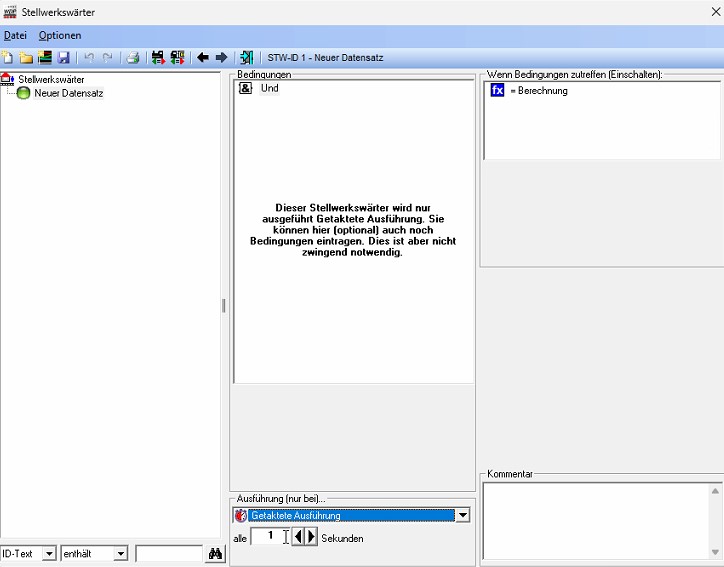Select the Stellwerkswärter root tree node
Screen dimensions: 724x567
(x=50, y=79)
